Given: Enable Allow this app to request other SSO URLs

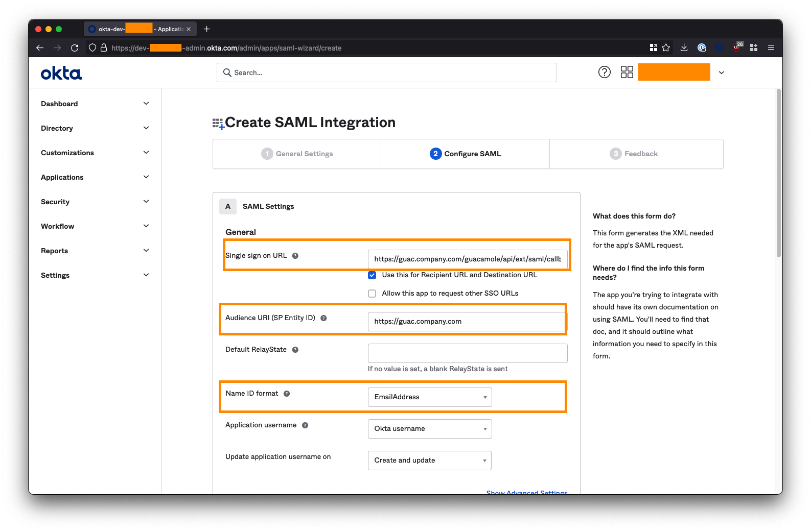Looking at the screenshot, I should tap(372, 294).
